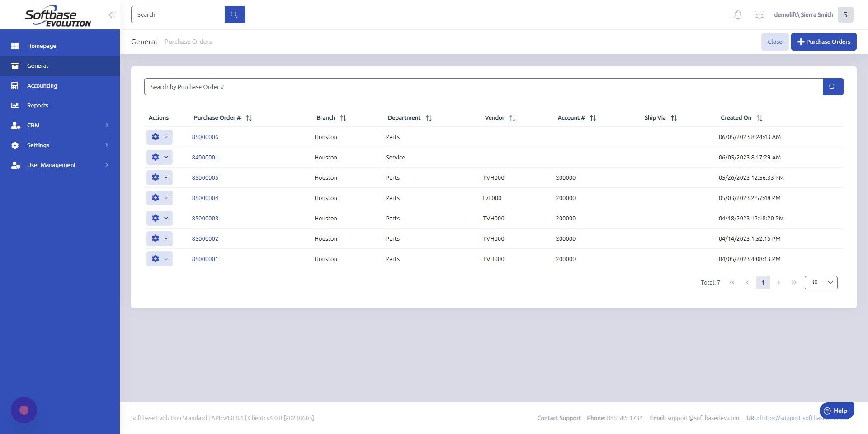Image resolution: width=868 pixels, height=434 pixels.
Task: Click the date 06/05/2023 8:24:43 AM
Action: [x=750, y=137]
